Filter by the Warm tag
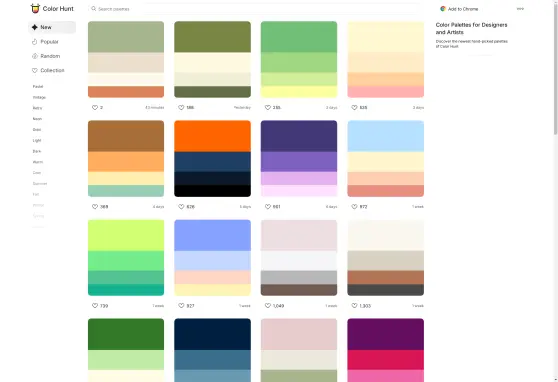 (38, 162)
